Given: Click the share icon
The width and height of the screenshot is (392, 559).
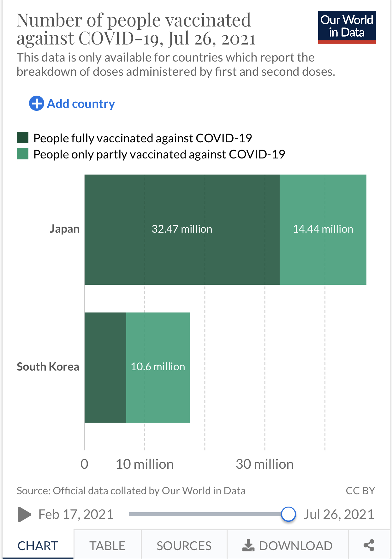Looking at the screenshot, I should [369, 545].
